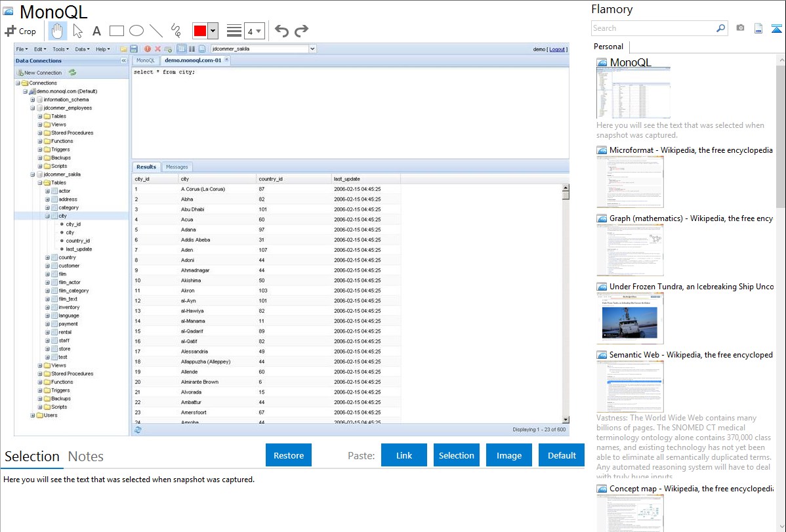Switch to the MonoQL editor tab
The width and height of the screenshot is (786, 532).
pyautogui.click(x=146, y=60)
